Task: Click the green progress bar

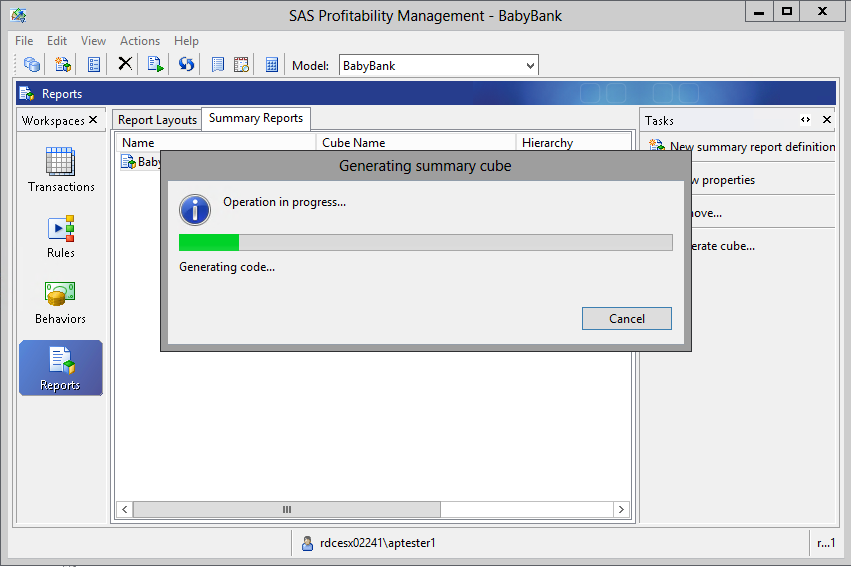Action: [x=209, y=242]
